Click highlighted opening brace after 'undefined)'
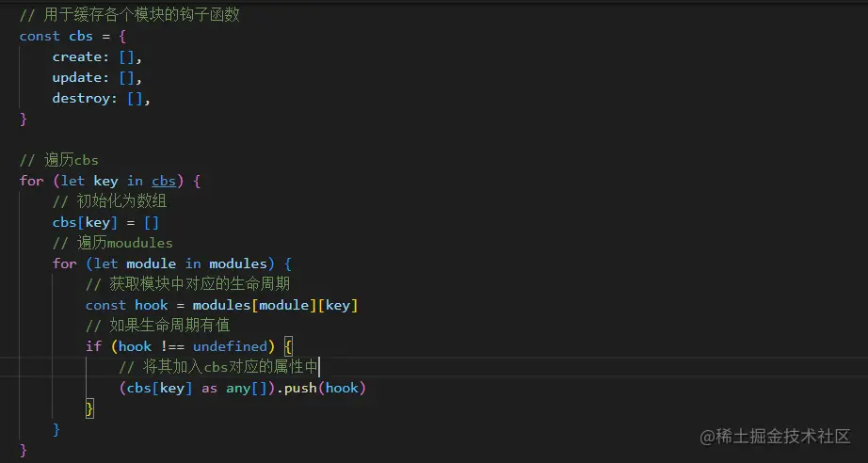 click(288, 346)
